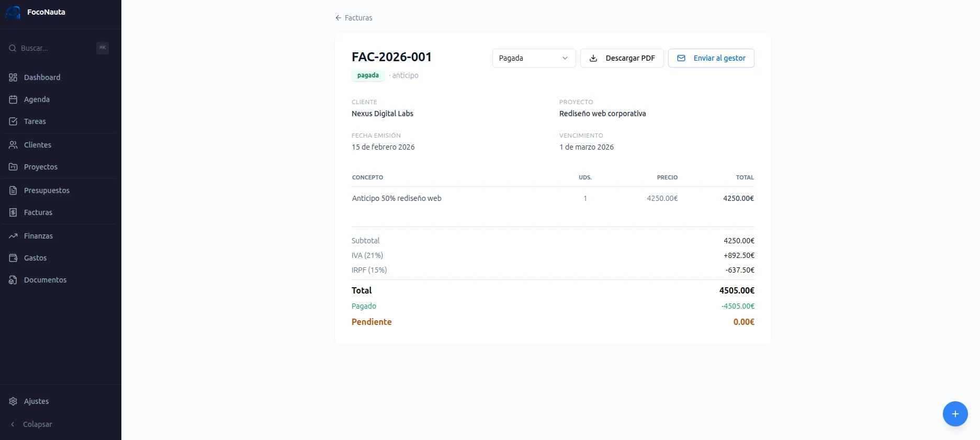Select Facturas in the sidebar menu

click(38, 212)
